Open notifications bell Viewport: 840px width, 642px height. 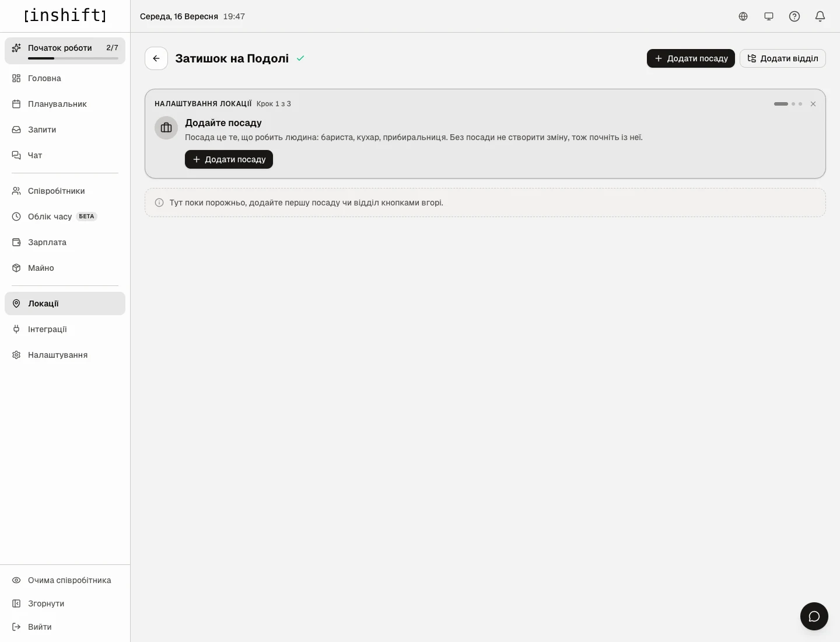click(820, 16)
